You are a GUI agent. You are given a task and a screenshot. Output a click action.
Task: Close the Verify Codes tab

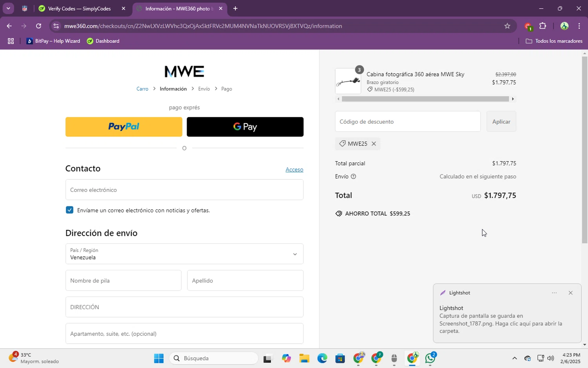pos(123,9)
